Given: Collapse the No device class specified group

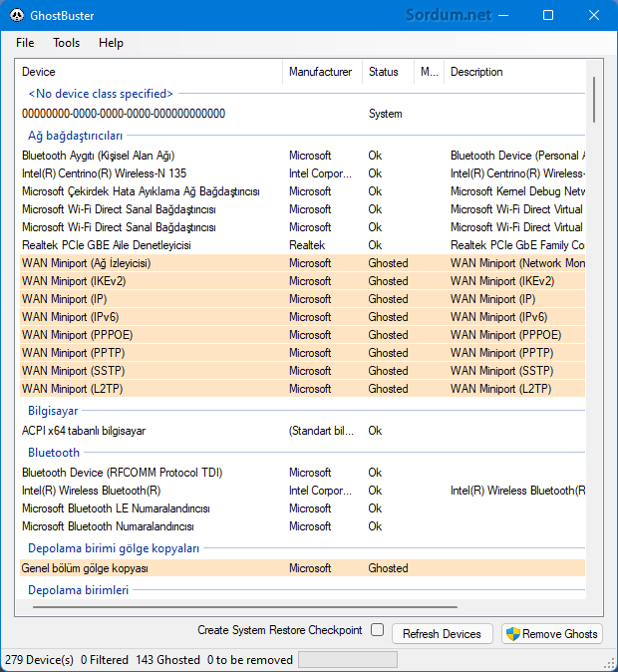Looking at the screenshot, I should click(101, 94).
